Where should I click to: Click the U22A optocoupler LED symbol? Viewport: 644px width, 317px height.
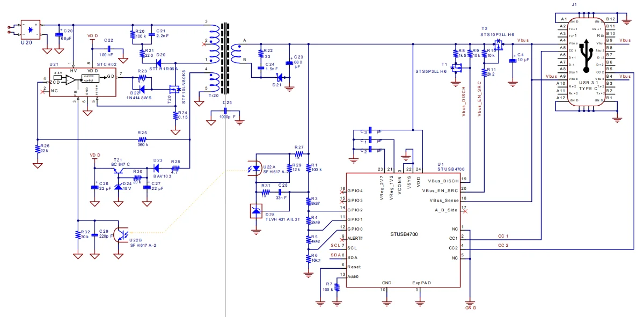pyautogui.click(x=251, y=169)
